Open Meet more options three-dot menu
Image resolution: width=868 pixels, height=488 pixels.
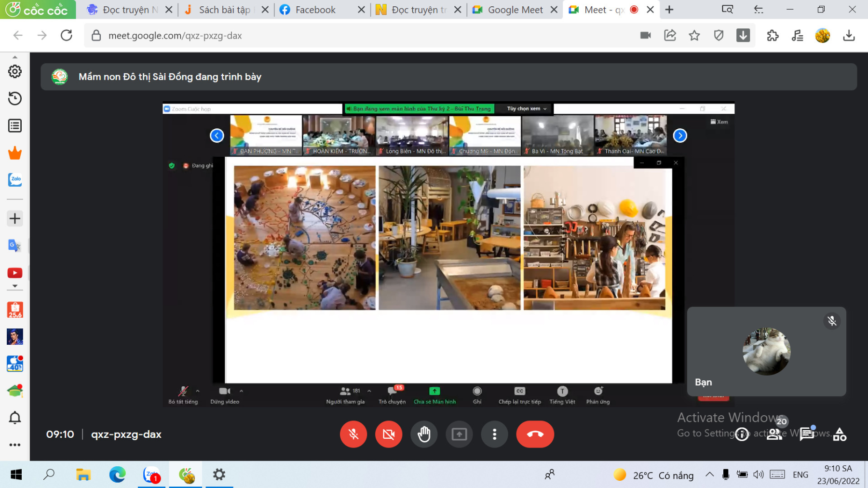click(494, 434)
